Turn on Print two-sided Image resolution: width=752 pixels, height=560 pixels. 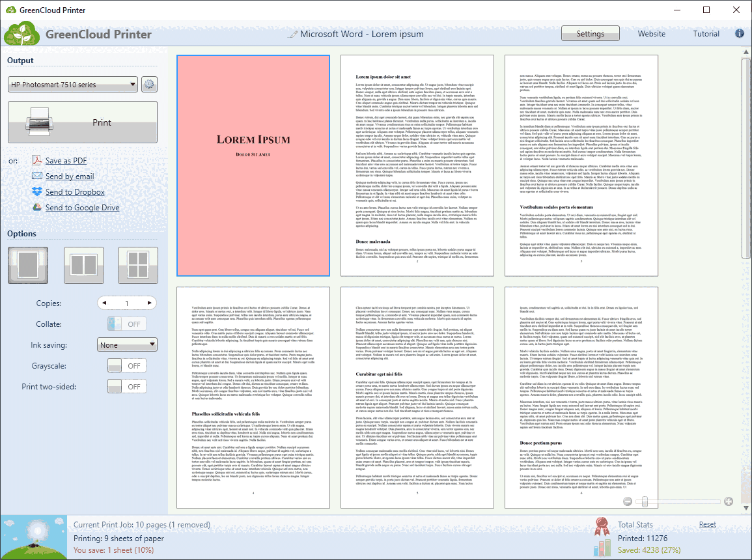point(126,386)
